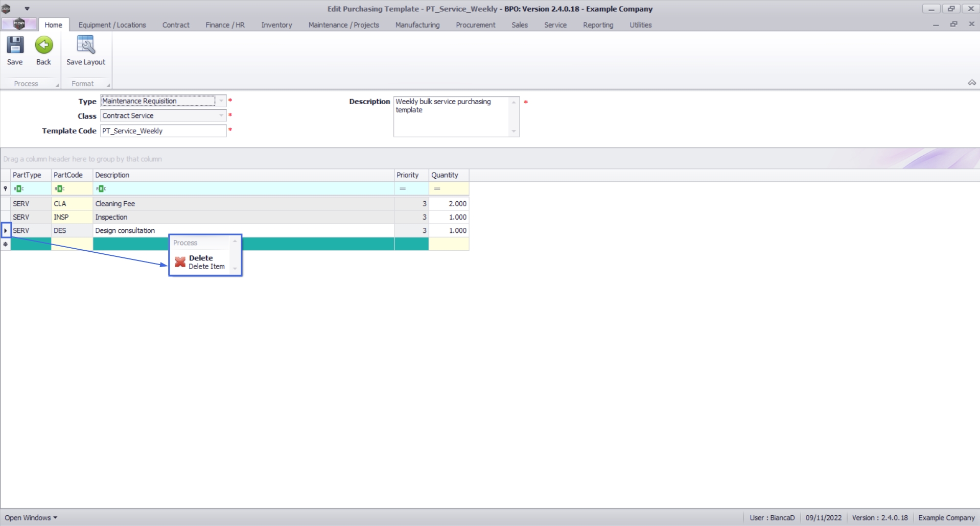Click the INSP part code cell
This screenshot has height=526, width=980.
click(x=72, y=217)
